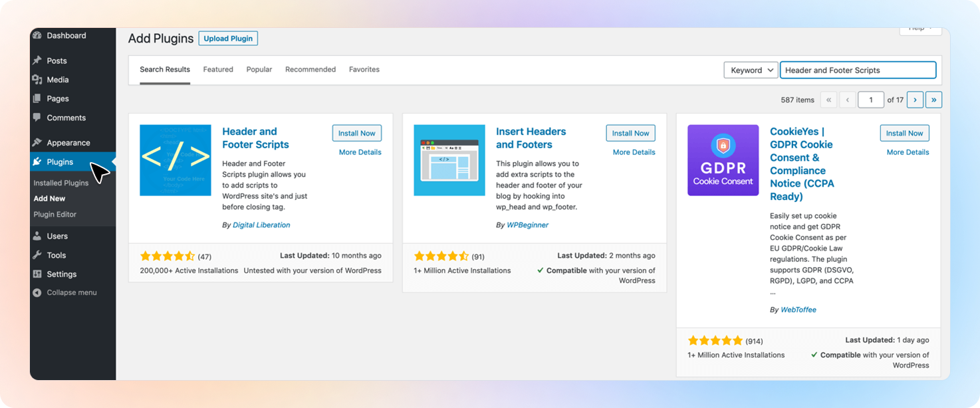The image size is (980, 408).
Task: Open Digital Liberation author link
Action: (x=261, y=225)
